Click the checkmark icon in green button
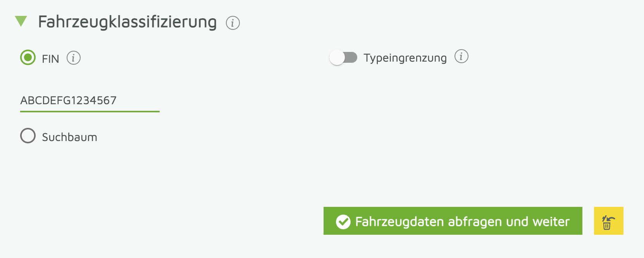 (343, 222)
